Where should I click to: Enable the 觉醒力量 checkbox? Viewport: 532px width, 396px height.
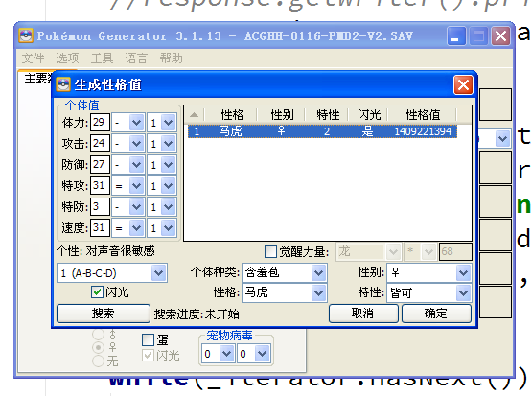pos(270,252)
